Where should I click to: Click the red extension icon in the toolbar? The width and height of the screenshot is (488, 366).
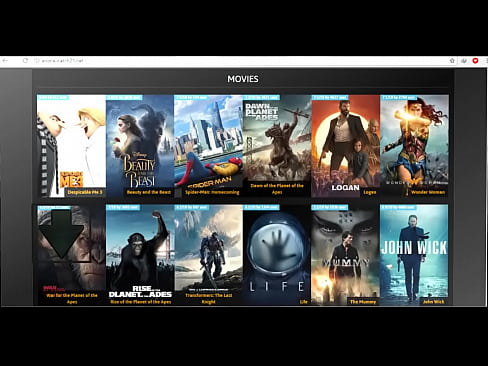pos(475,61)
